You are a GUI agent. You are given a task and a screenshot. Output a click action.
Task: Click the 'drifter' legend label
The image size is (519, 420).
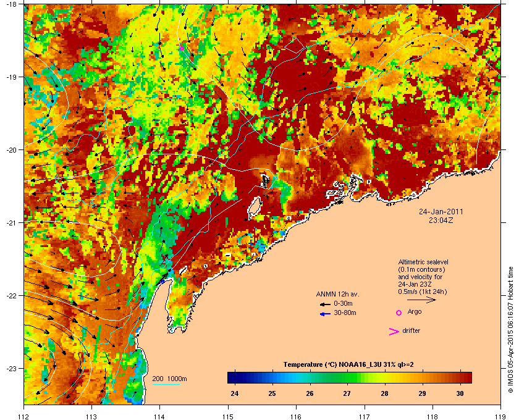(411, 330)
